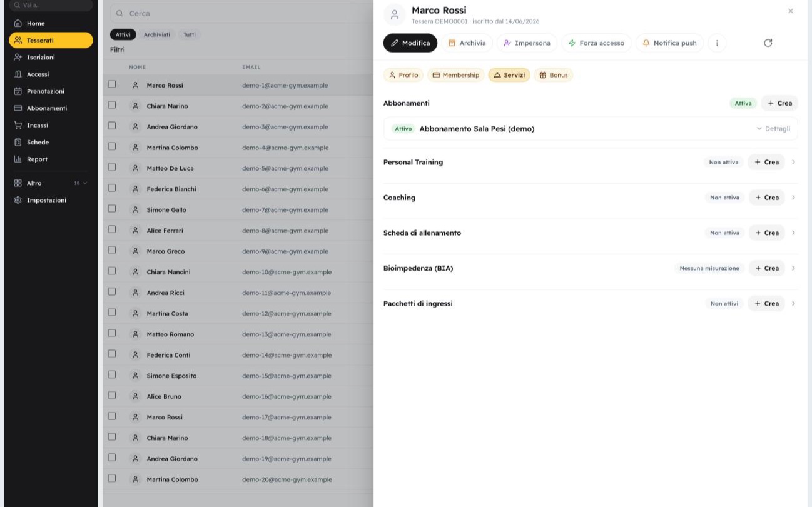Image resolution: width=812 pixels, height=507 pixels.
Task: Click the person icon beside Martina Colombo demo-4
Action: click(x=135, y=148)
